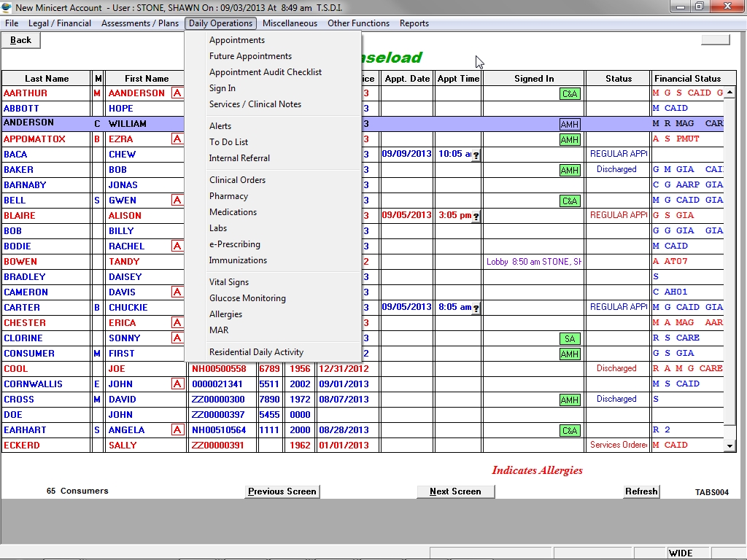The width and height of the screenshot is (747, 560).
Task: Click the AMH badge in APPOMATTOX row
Action: (x=570, y=139)
